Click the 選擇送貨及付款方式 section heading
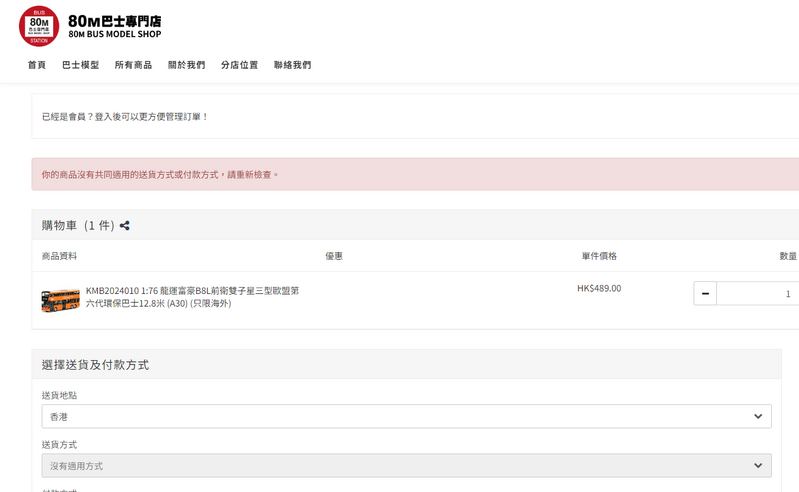This screenshot has height=492, width=799. tap(95, 365)
